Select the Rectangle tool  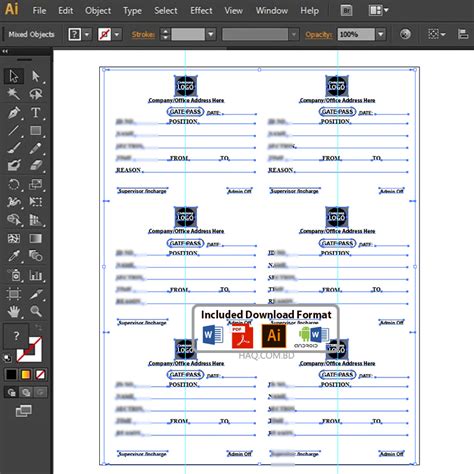(36, 130)
